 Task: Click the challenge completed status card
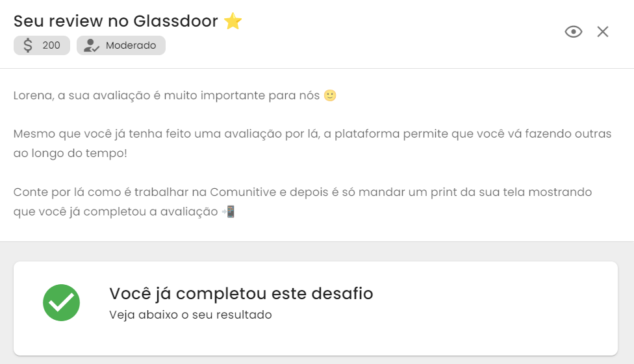(316, 309)
